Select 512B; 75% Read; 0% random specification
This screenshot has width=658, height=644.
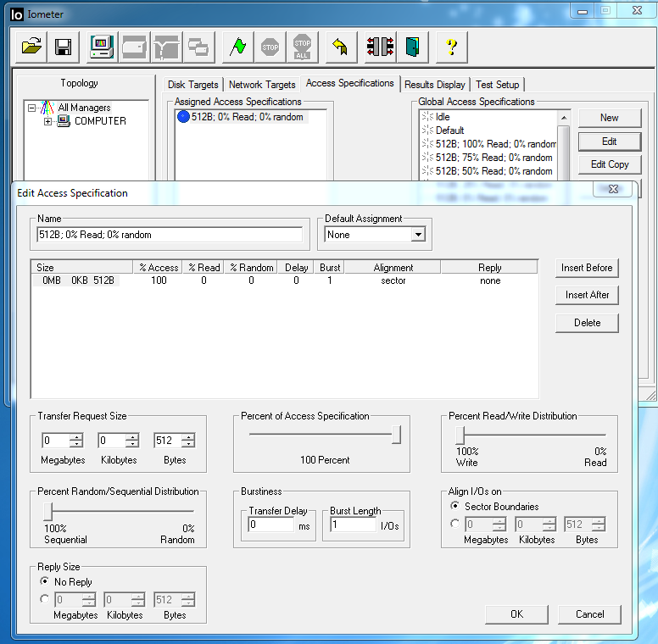(x=488, y=158)
